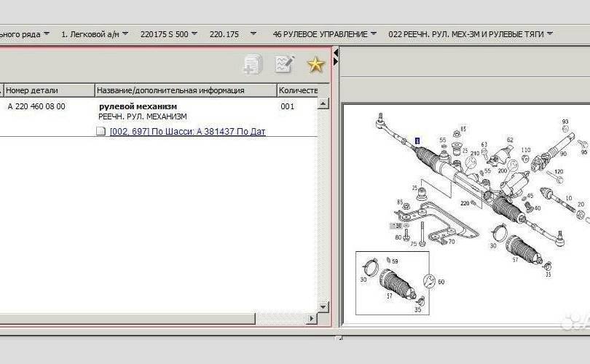Viewport: 590px width, 364px height.
Task: Open the notes pencil icon in toolbar
Action: click(284, 65)
